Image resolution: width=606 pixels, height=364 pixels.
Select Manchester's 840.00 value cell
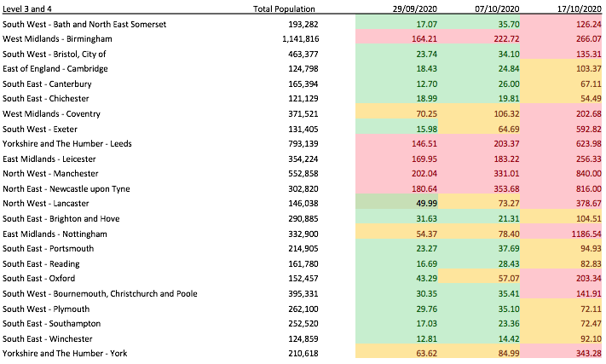click(561, 174)
